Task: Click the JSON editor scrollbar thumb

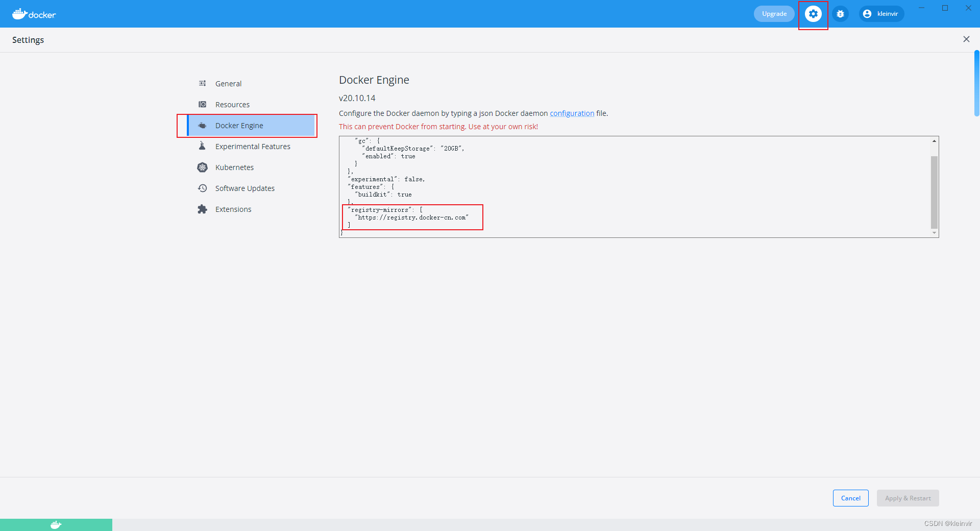Action: coord(934,192)
